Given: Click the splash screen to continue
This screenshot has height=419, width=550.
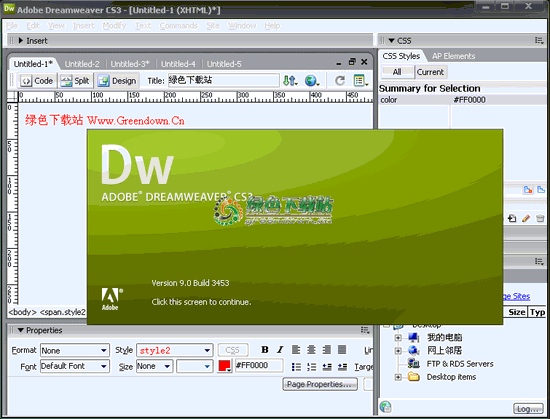Looking at the screenshot, I should point(295,227).
